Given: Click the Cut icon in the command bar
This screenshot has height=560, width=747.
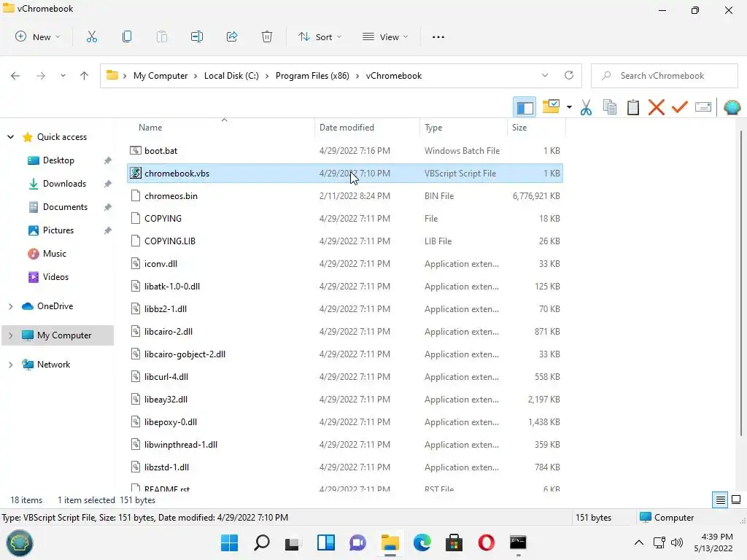Looking at the screenshot, I should [92, 36].
